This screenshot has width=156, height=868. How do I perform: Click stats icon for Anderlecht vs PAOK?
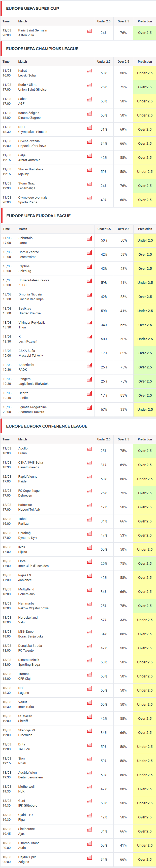(x=90, y=365)
